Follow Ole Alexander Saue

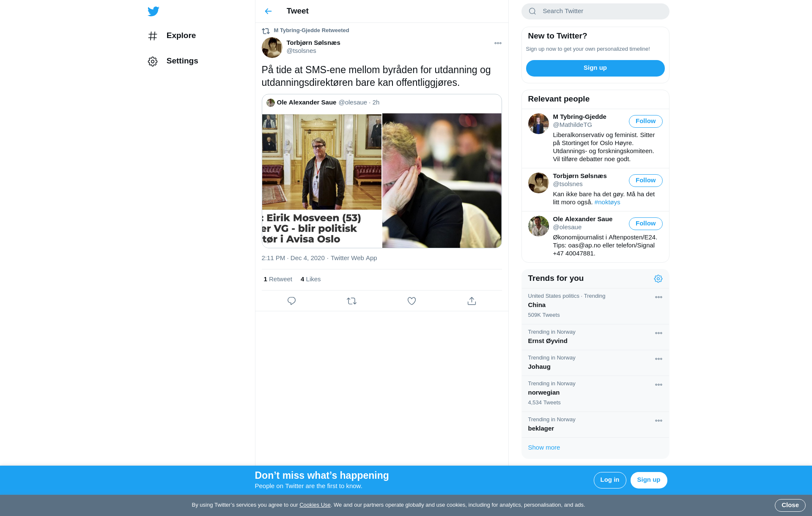[x=645, y=224]
